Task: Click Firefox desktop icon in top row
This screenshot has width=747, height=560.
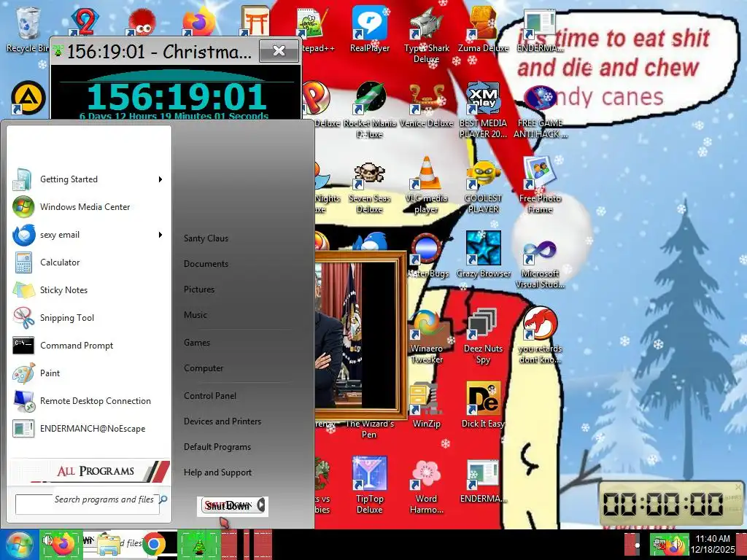Action: pos(199,21)
